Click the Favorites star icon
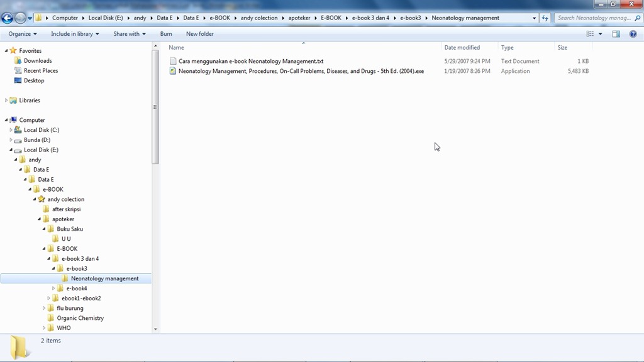The image size is (644, 362). coord(13,50)
